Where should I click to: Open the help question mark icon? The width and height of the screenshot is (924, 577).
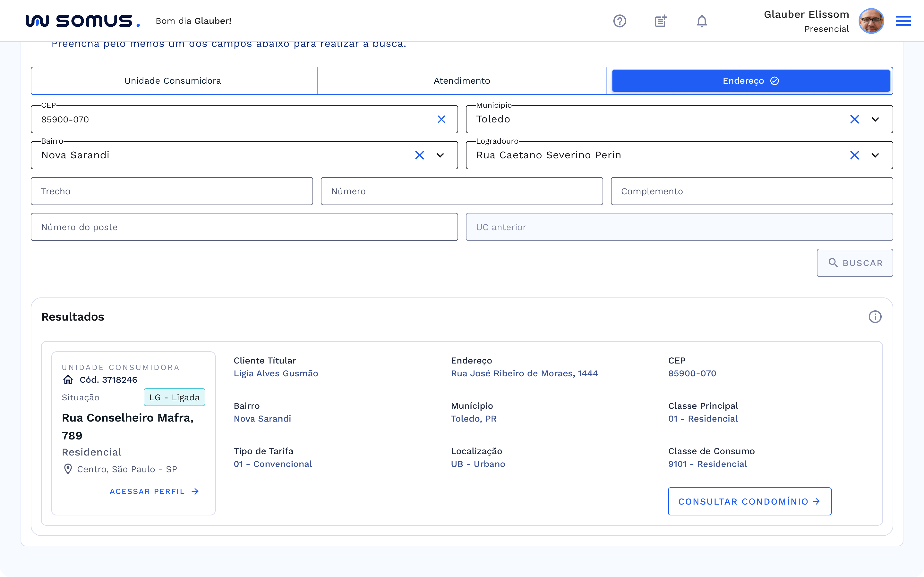tap(620, 21)
